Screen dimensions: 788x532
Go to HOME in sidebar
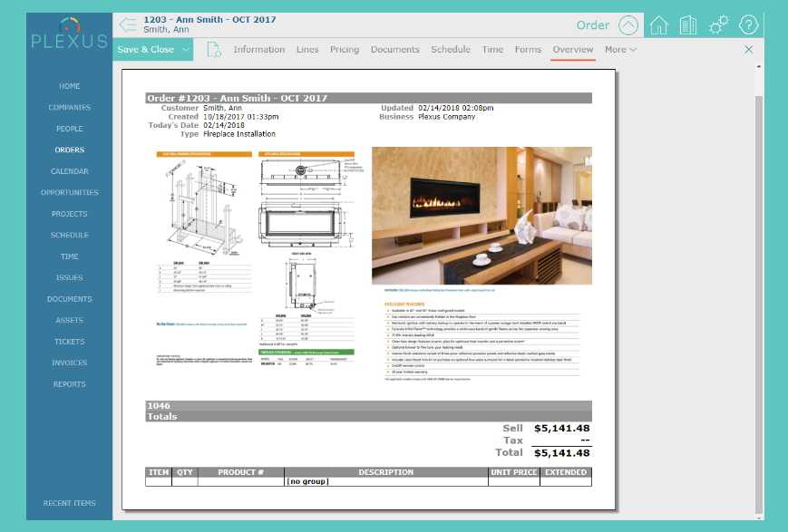point(69,86)
